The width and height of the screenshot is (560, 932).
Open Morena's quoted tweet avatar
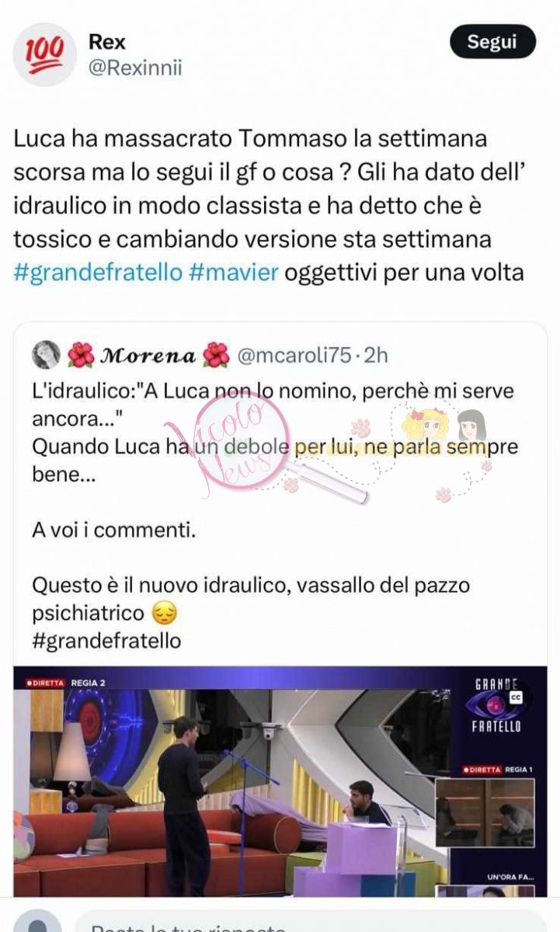click(x=46, y=355)
